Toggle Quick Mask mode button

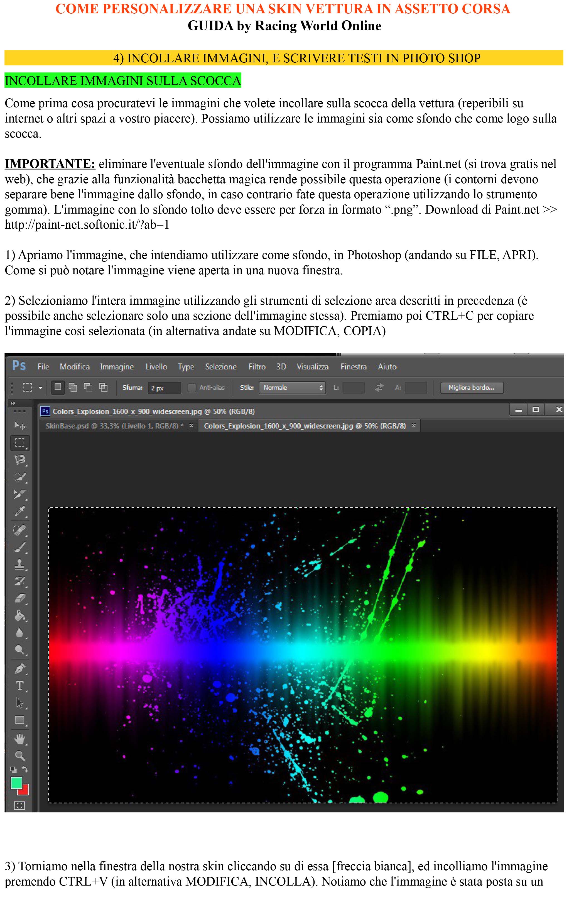19,805
